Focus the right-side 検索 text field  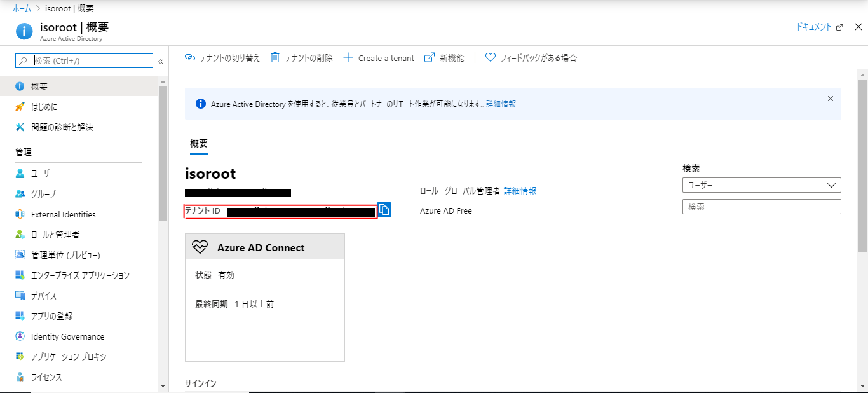click(x=761, y=207)
